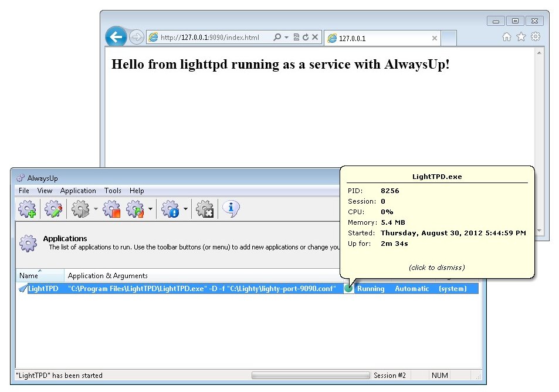Screen dimensions: 559x392
Task: Click the browser Home icon
Action: pos(507,37)
